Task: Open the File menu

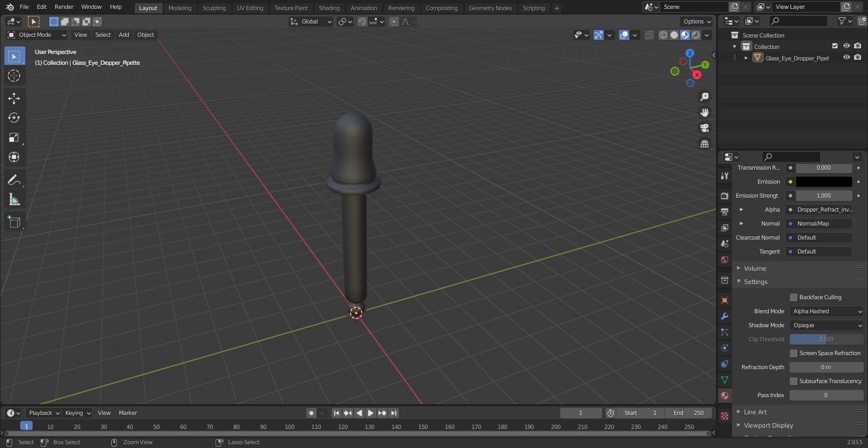Action: 24,7
